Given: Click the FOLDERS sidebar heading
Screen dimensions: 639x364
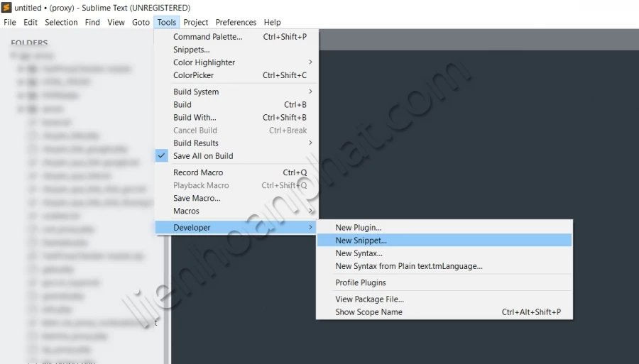Looking at the screenshot, I should (x=29, y=43).
